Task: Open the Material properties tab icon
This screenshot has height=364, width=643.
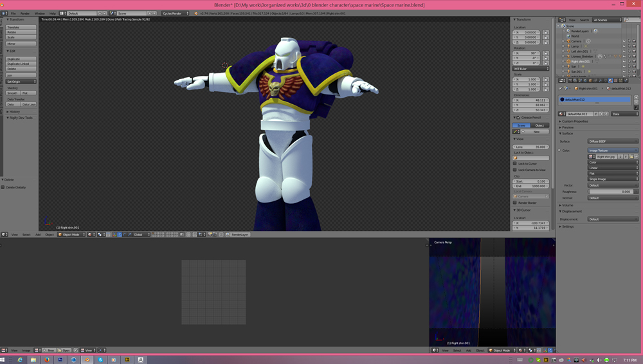Action: (x=611, y=80)
